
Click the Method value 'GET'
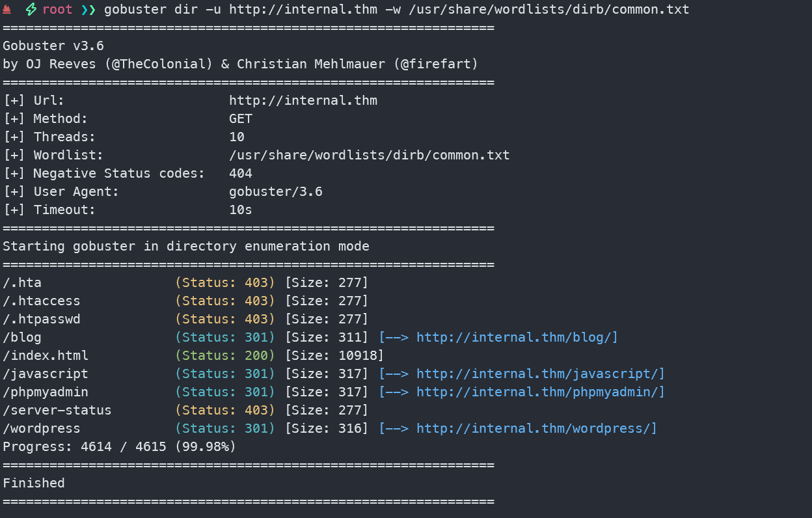[241, 119]
